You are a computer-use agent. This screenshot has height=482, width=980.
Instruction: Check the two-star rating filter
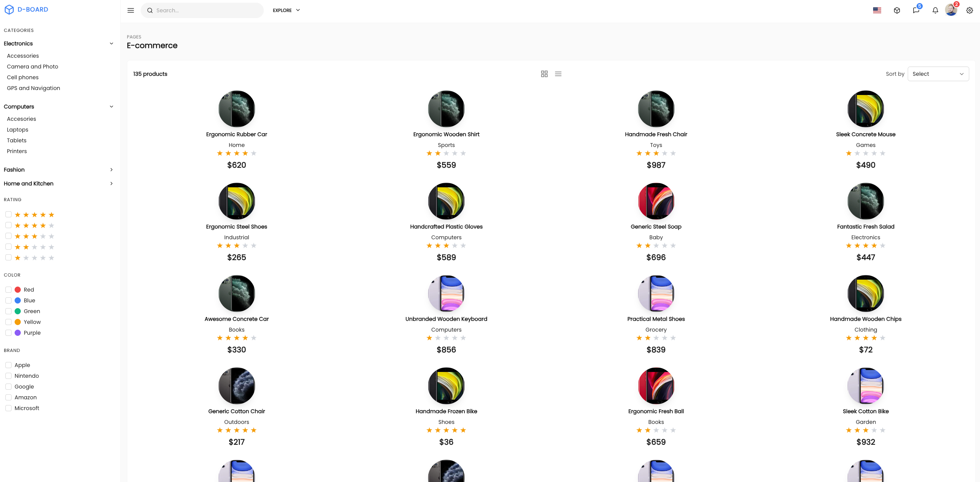pyautogui.click(x=8, y=247)
